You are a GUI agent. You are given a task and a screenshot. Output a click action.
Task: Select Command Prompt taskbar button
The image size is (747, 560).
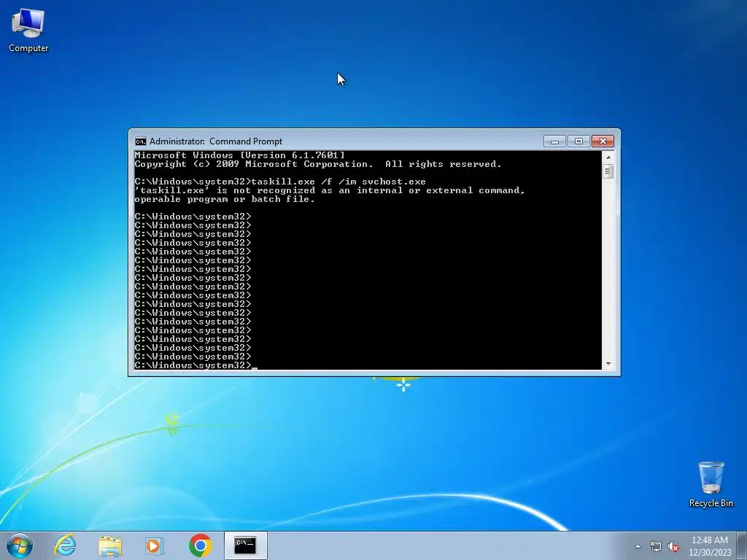point(245,545)
